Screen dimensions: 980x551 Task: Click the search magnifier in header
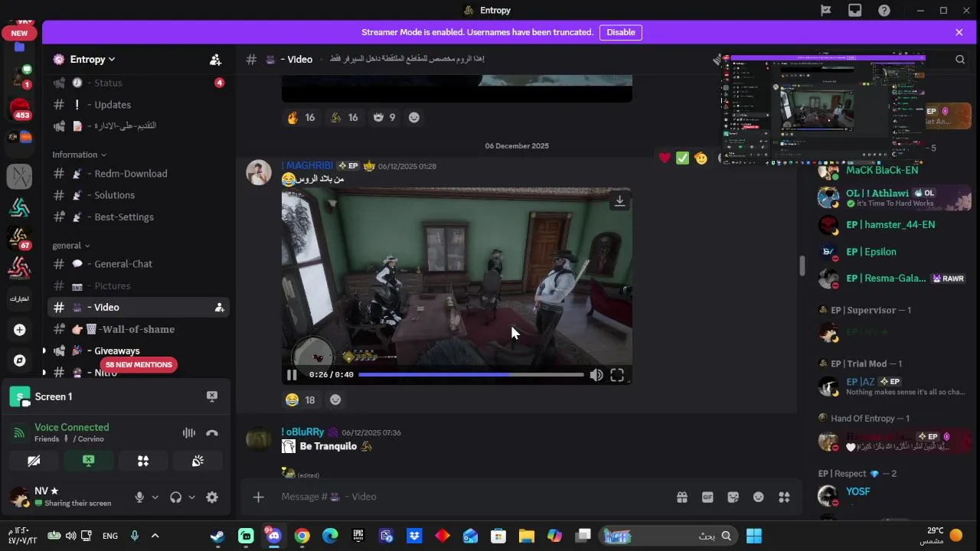point(960,60)
